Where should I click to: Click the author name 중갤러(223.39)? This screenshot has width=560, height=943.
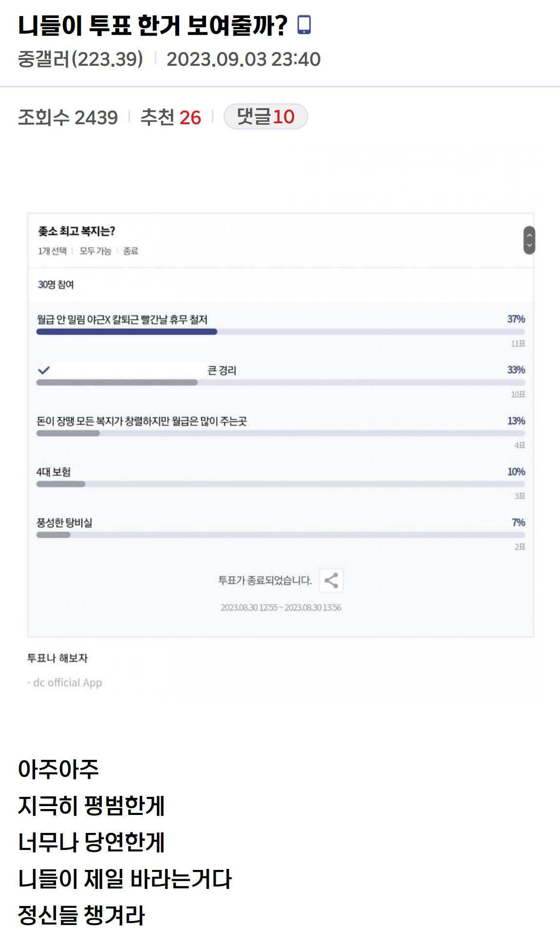click(80, 59)
